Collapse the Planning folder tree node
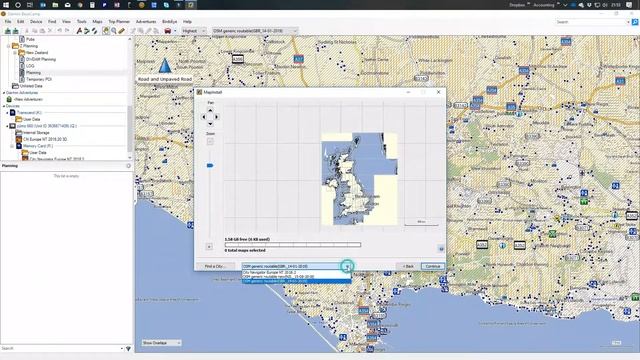640x360 pixels. point(9,46)
